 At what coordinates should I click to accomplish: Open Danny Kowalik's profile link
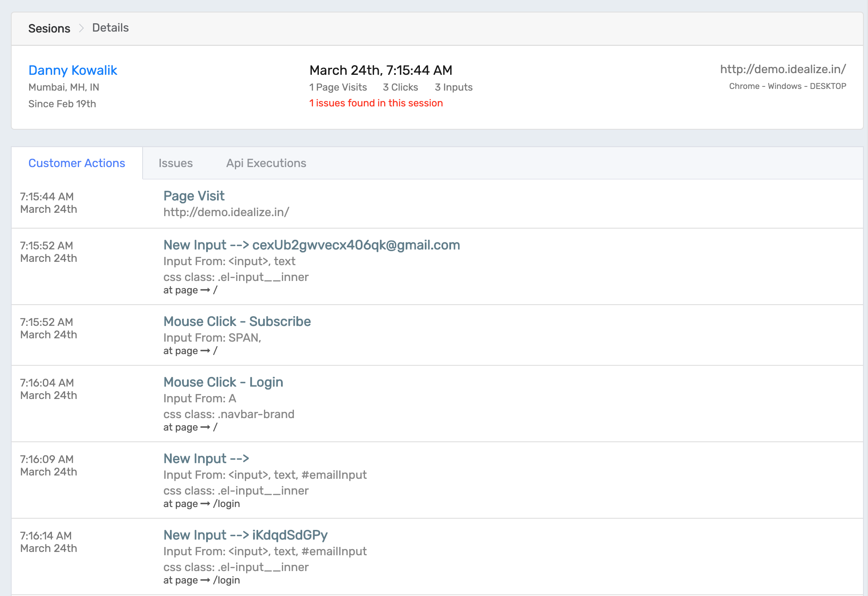click(73, 70)
